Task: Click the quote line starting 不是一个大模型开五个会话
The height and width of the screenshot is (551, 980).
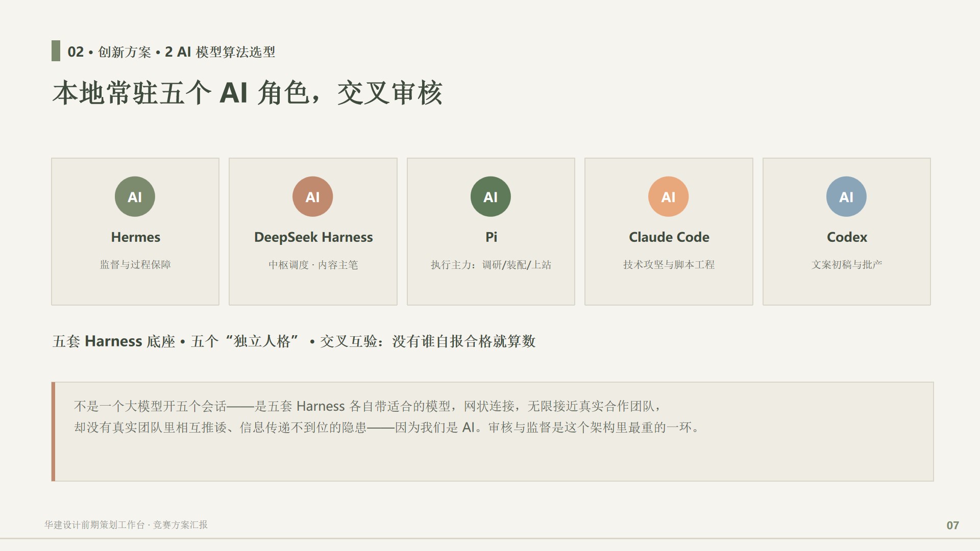Action: click(x=367, y=406)
